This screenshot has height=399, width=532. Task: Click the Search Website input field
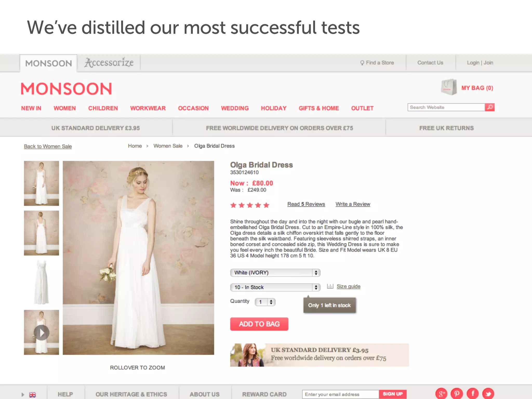coord(446,107)
